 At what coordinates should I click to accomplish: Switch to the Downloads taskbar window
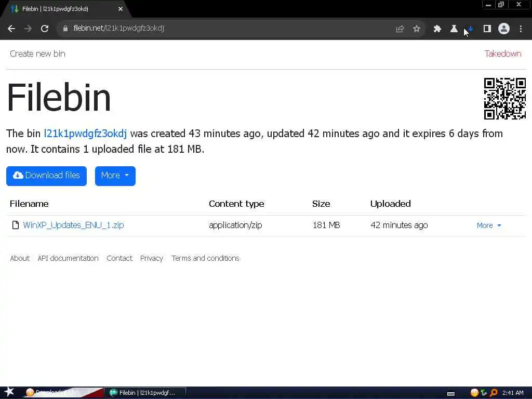pos(63,393)
